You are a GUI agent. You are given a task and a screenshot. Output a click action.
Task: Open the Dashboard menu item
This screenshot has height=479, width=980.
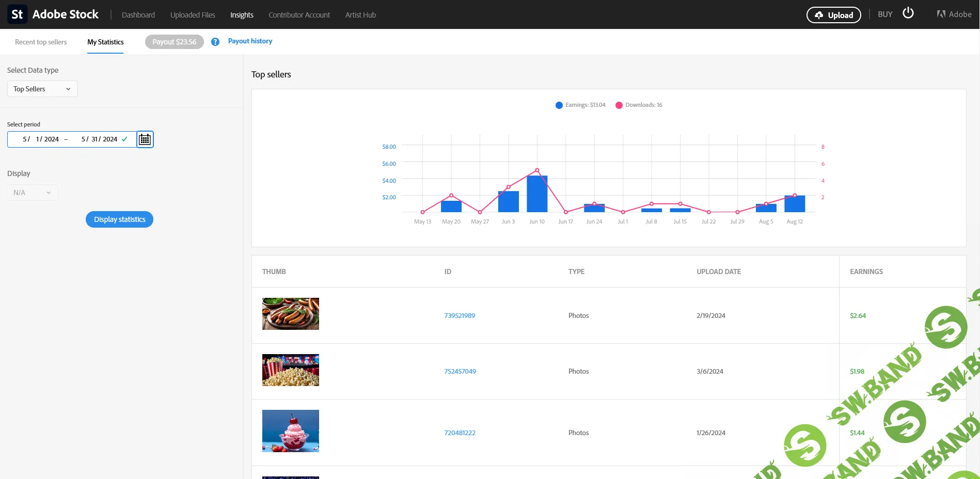138,15
